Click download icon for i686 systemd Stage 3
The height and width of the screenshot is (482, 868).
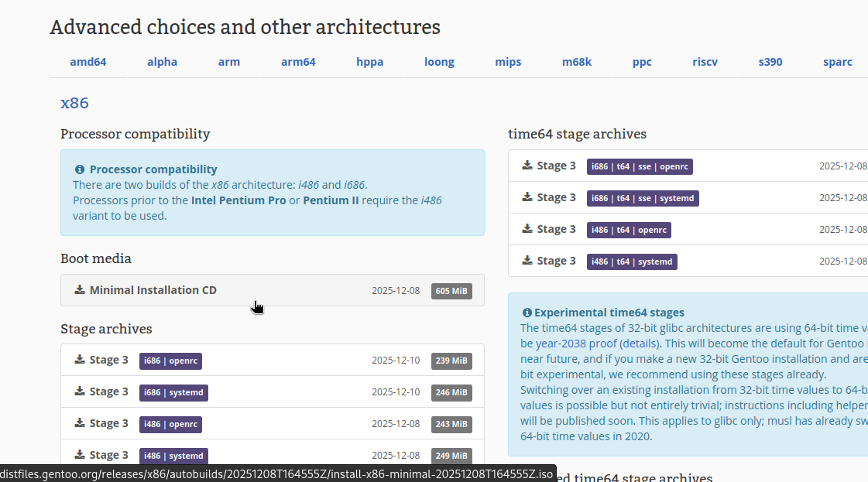79,391
